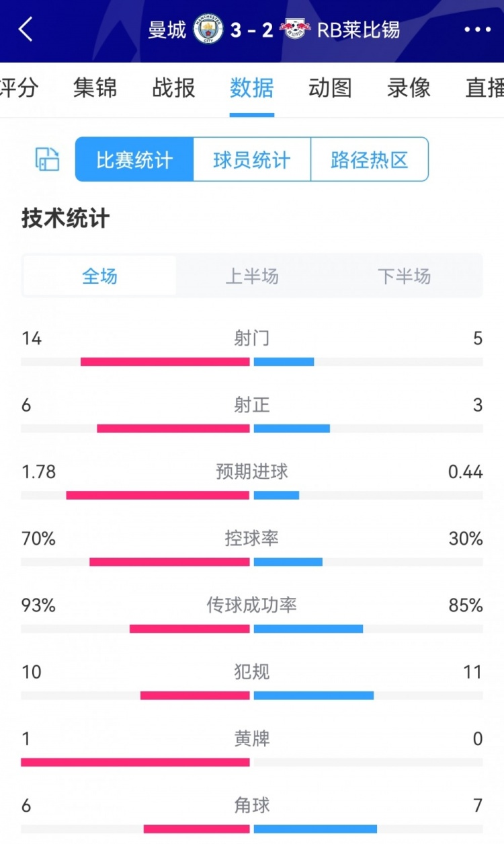Switch to the 数据 data tab
Screen dimensions: 504x844
point(252,88)
